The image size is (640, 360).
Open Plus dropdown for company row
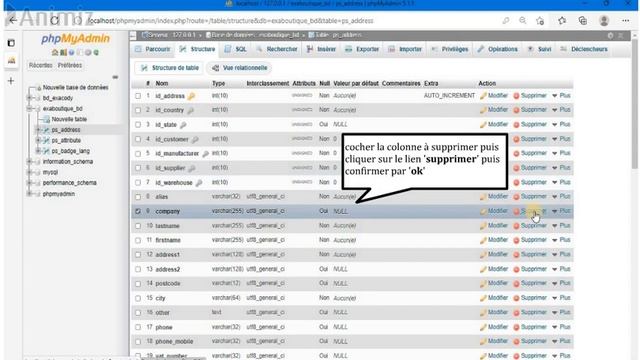[561, 211]
